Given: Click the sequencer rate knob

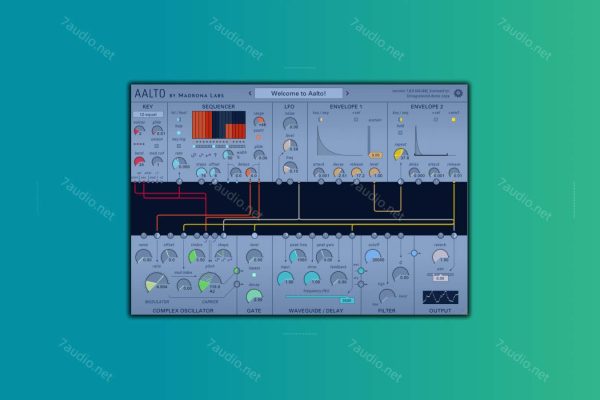Looking at the screenshot, I should click(179, 163).
